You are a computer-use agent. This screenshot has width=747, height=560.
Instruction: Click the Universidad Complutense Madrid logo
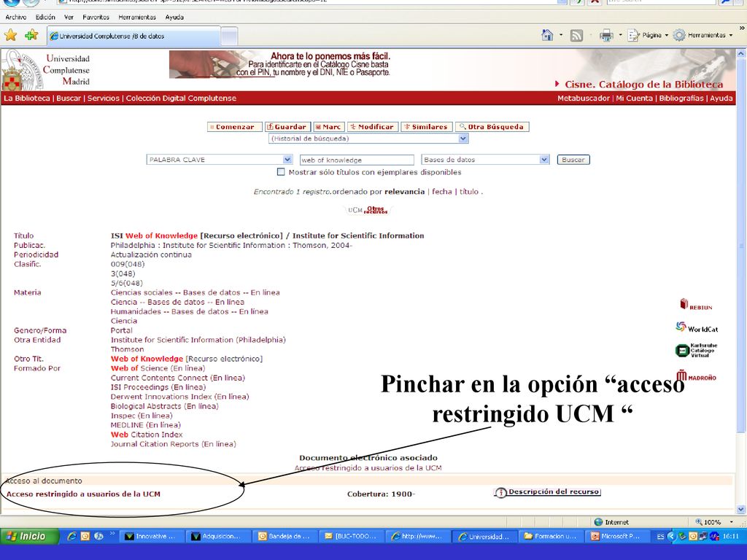46,70
